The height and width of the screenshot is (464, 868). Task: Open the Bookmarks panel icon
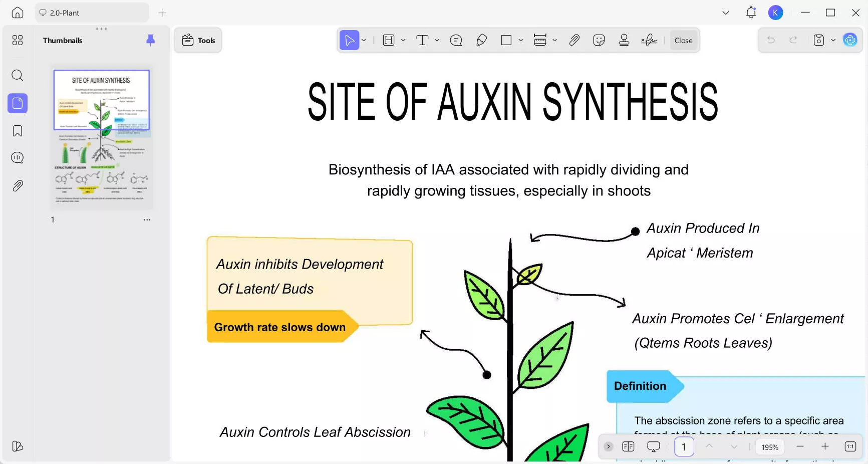click(18, 131)
